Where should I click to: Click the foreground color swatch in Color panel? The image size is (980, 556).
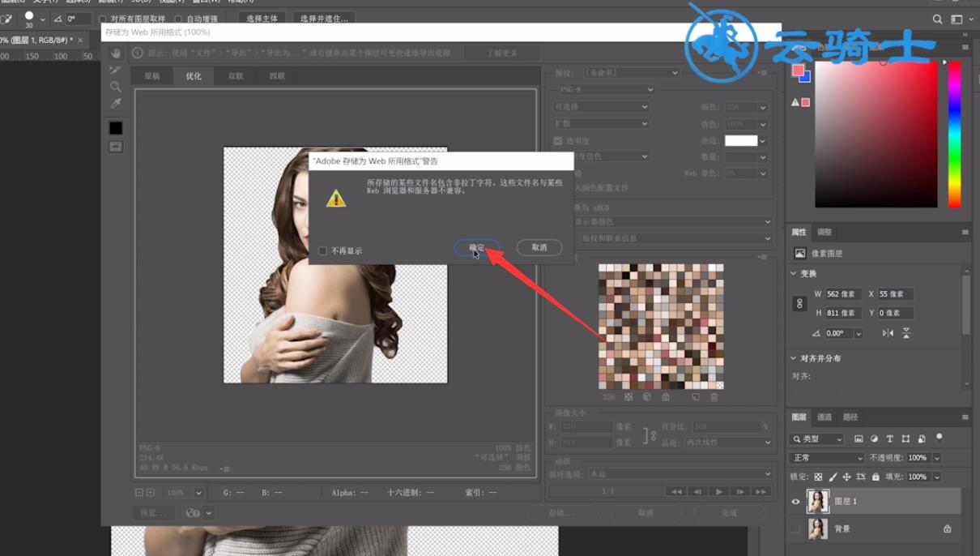[x=798, y=71]
